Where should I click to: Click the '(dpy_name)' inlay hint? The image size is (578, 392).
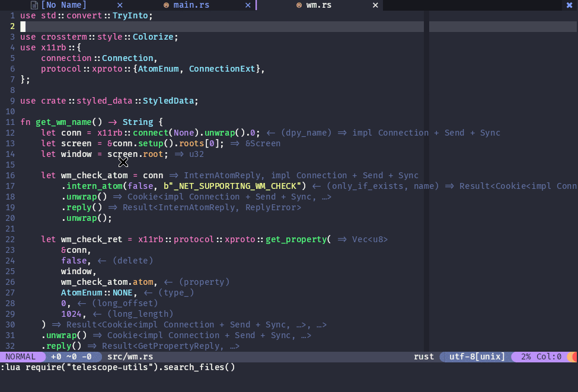coord(306,133)
